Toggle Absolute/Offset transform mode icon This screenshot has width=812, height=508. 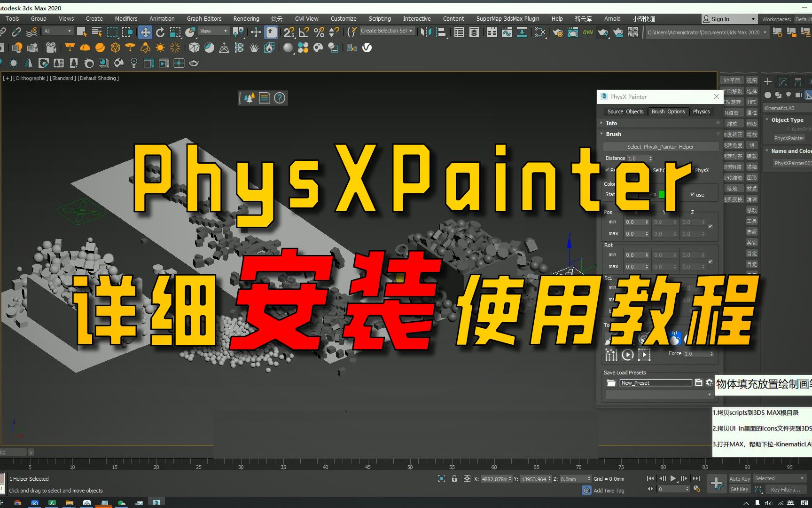click(467, 478)
